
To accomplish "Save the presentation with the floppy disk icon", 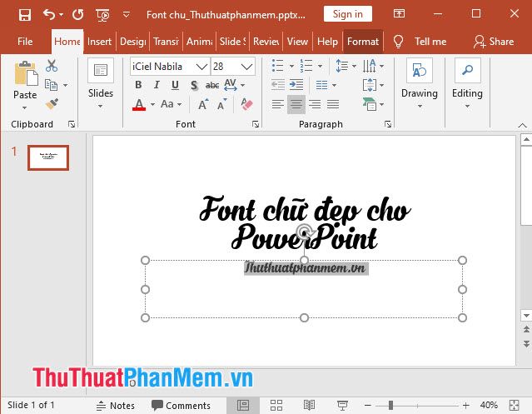I will tap(25, 15).
